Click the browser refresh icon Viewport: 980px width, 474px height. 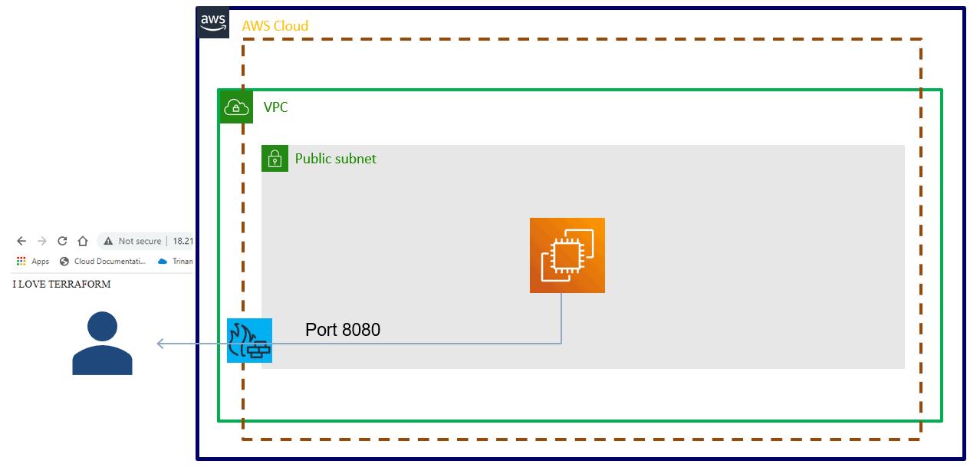coord(61,240)
